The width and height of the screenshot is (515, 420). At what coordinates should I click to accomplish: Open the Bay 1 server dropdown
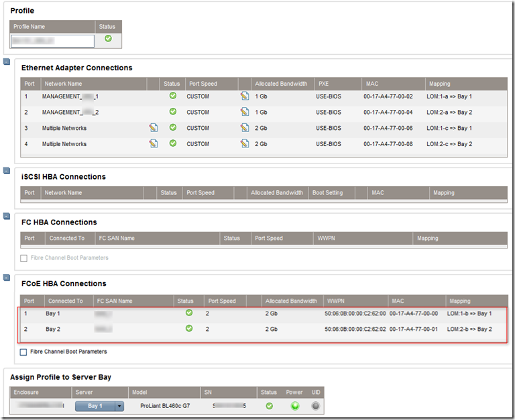[119, 406]
